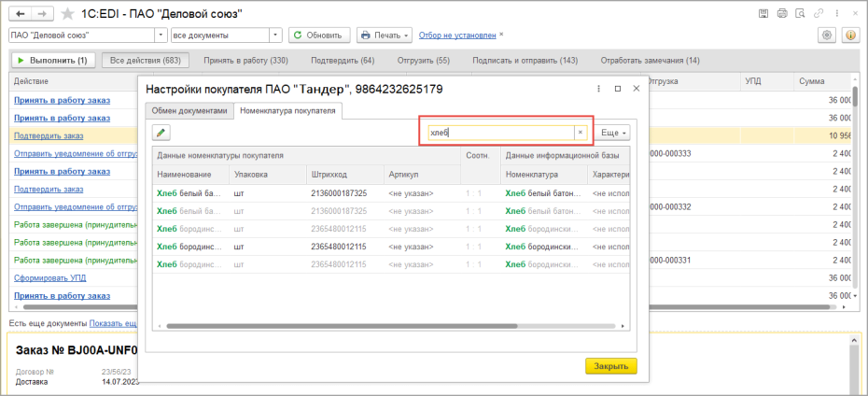Image resolution: width=868 pixels, height=396 pixels.
Task: Go forward with the right arrow button
Action: pos(43,13)
